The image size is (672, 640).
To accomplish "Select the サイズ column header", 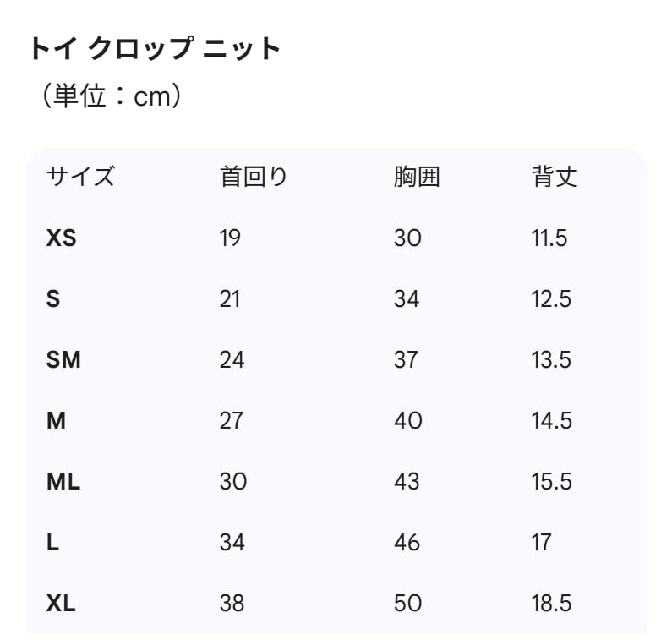I will [x=80, y=177].
